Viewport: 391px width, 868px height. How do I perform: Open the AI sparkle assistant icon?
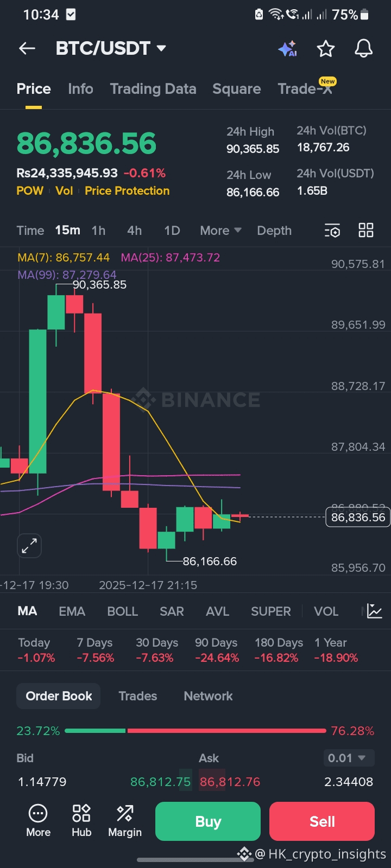288,48
